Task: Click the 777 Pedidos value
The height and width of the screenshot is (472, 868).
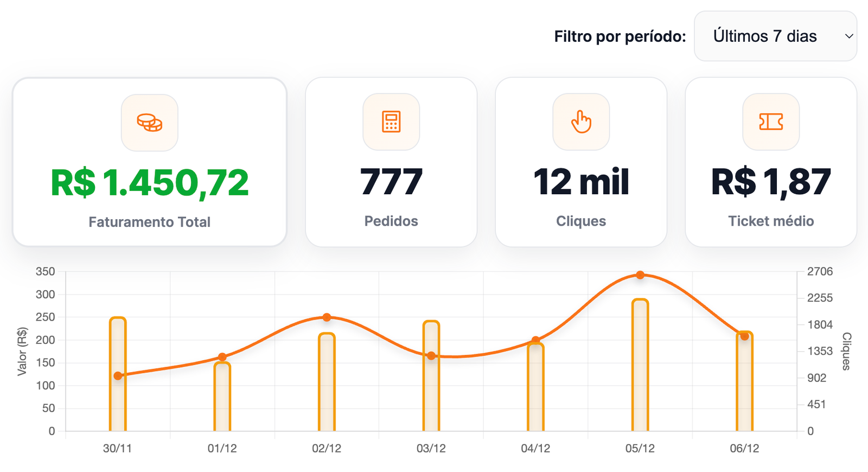Action: [391, 182]
